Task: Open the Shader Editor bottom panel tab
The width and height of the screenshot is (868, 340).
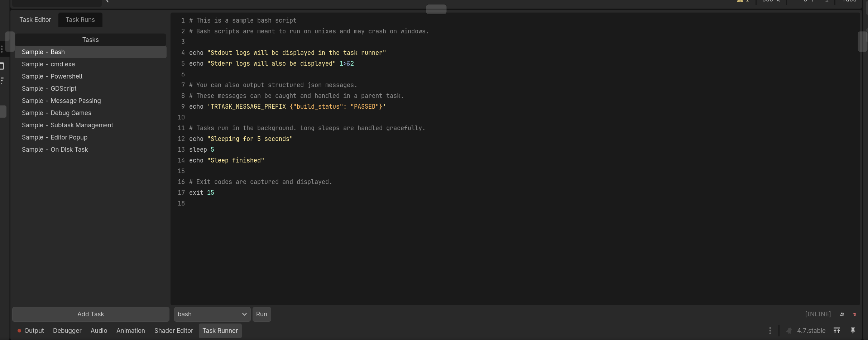Action: (174, 331)
